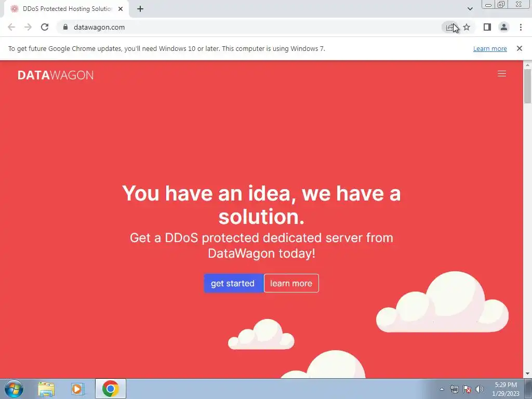
Task: Click the browser forward arrow
Action: point(28,27)
